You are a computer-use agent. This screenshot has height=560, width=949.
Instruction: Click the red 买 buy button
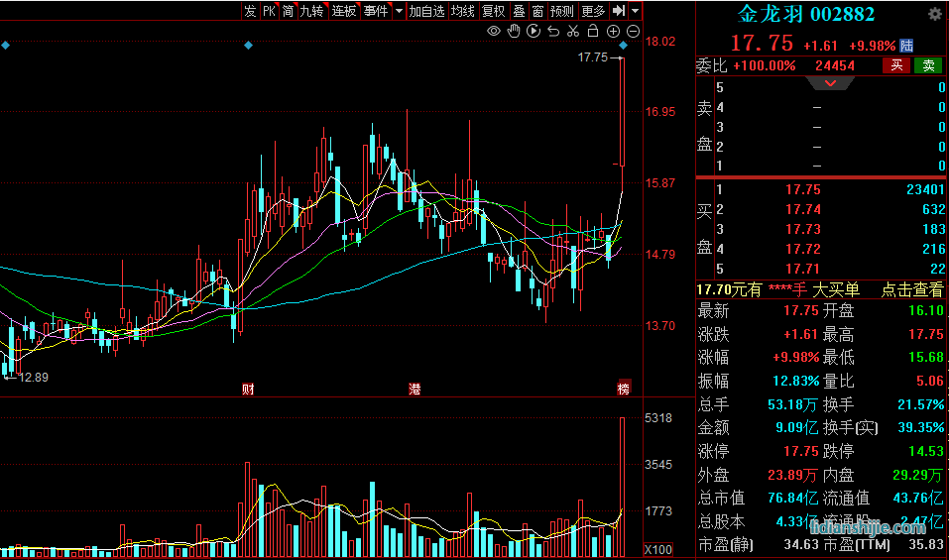[896, 65]
